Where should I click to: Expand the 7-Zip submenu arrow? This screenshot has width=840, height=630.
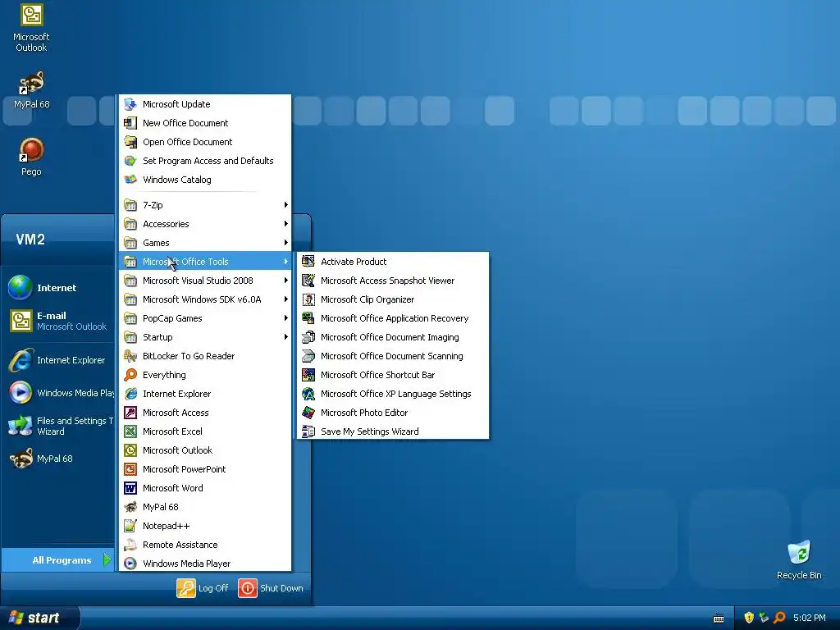click(x=286, y=204)
